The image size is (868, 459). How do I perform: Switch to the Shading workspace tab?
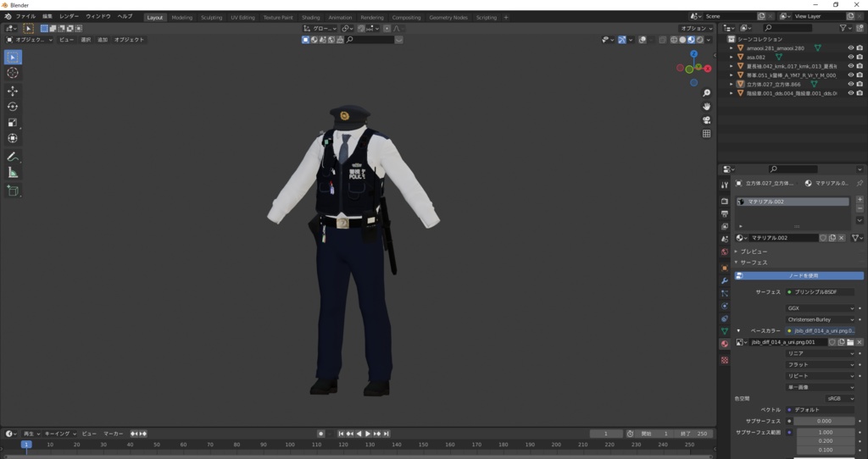click(310, 17)
